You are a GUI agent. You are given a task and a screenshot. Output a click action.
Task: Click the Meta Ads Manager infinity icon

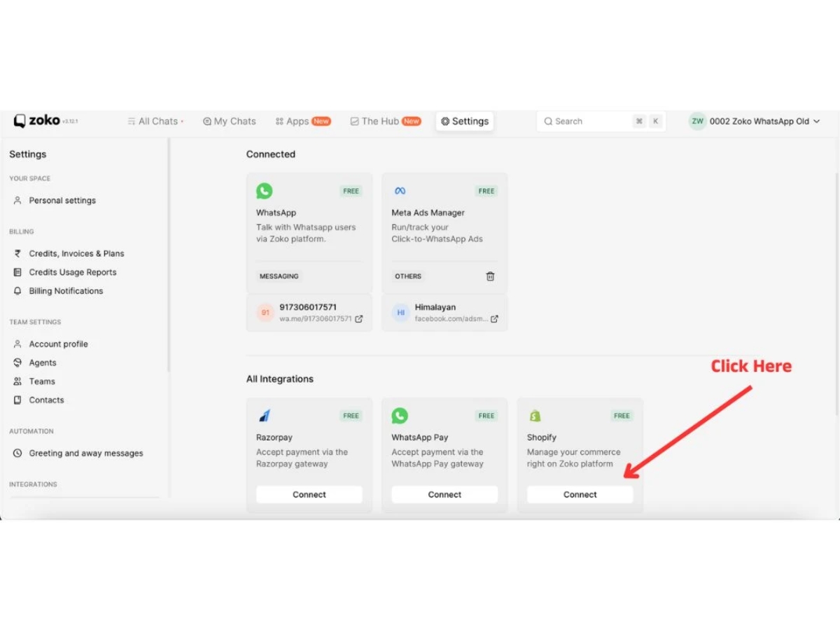[400, 190]
